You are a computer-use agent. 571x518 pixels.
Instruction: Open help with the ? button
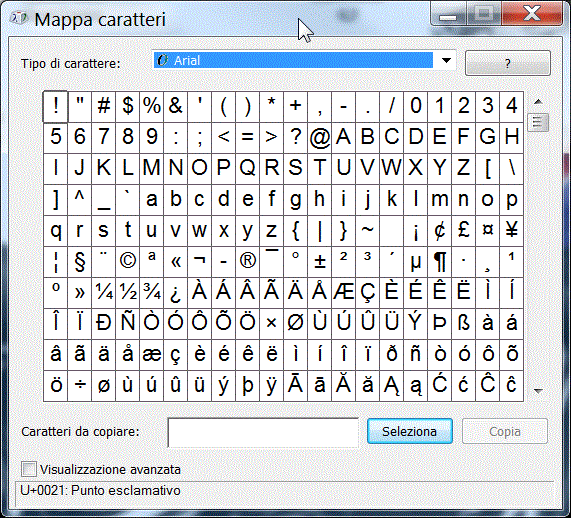tap(508, 63)
